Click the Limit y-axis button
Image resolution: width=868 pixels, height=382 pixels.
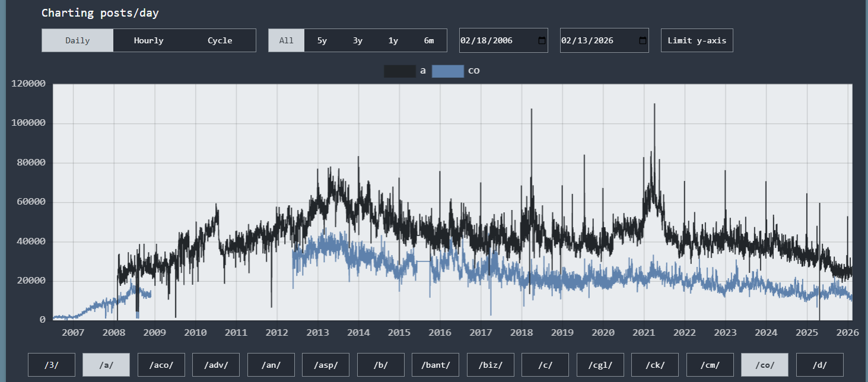(x=697, y=40)
